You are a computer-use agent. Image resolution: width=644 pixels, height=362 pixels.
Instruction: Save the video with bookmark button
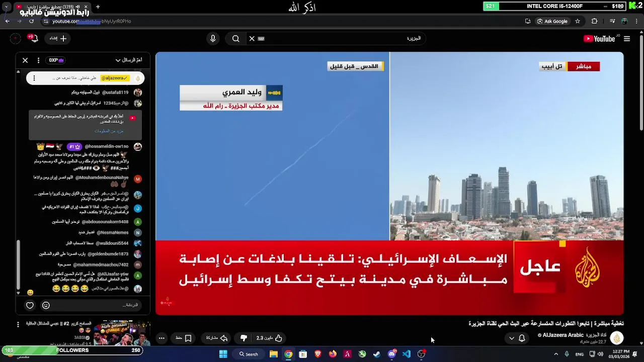(184, 338)
